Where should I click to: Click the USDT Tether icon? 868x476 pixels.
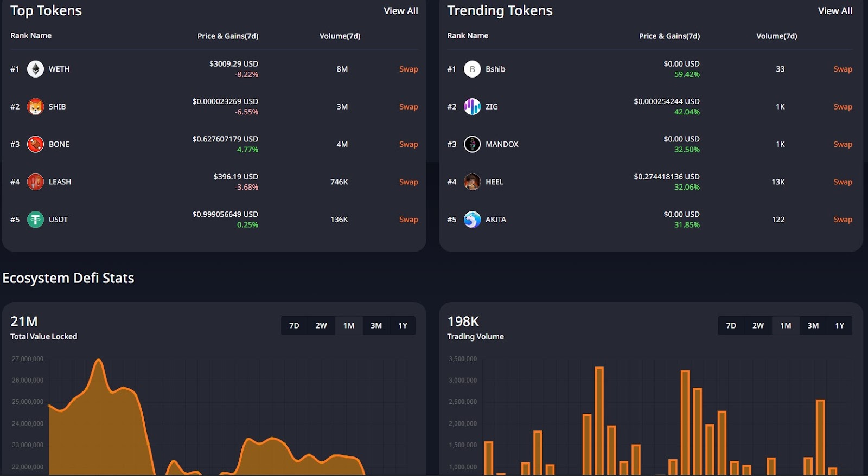[x=35, y=220]
